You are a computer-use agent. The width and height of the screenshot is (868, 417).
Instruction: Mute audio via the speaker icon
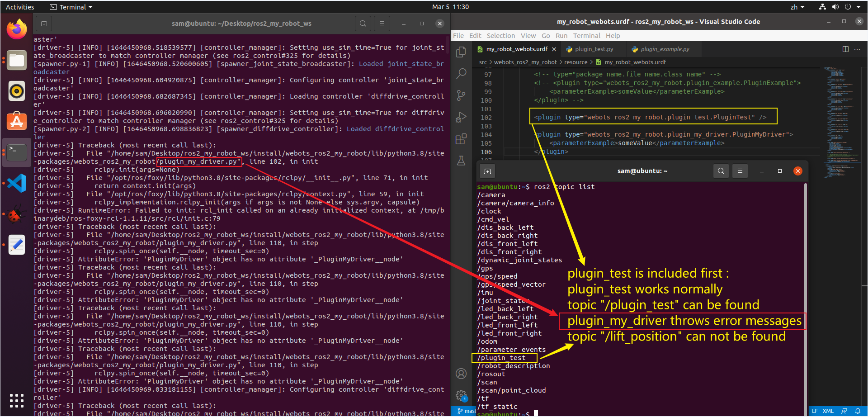pyautogui.click(x=835, y=7)
